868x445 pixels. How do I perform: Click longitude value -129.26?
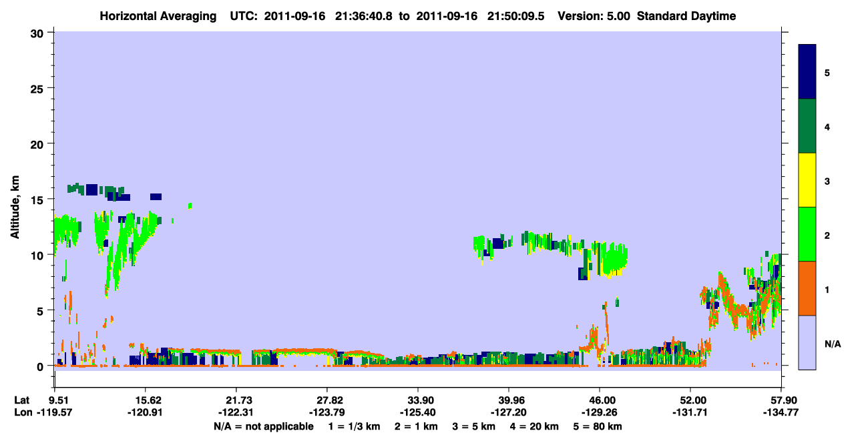[x=600, y=412]
